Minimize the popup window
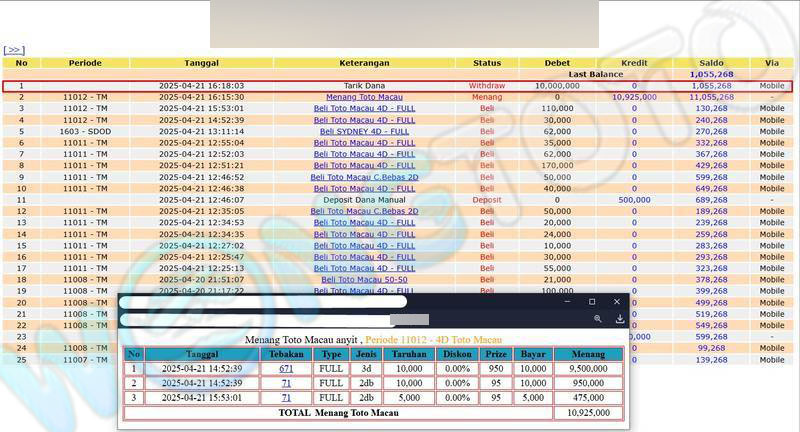Screen dimensions: 800x432 pyautogui.click(x=567, y=301)
